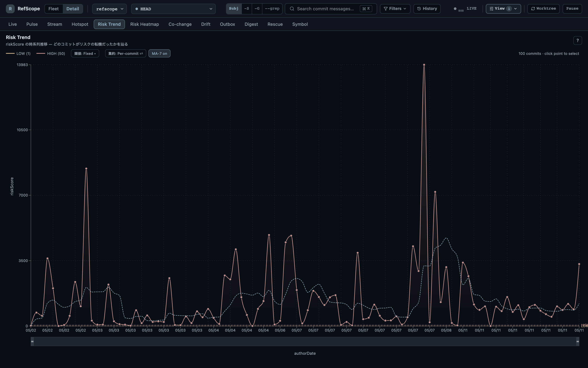Select the Risk Trend tab

tap(109, 24)
